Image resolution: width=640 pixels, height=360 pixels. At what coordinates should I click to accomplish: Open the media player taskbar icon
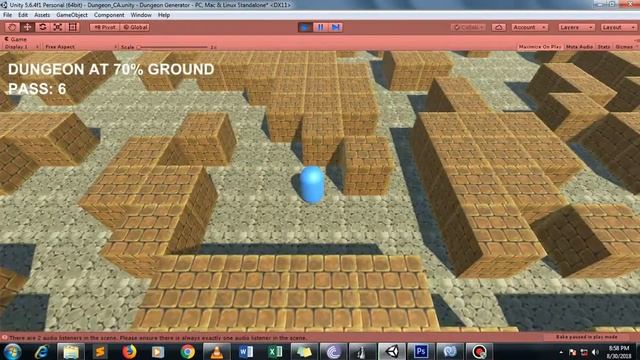click(158, 351)
